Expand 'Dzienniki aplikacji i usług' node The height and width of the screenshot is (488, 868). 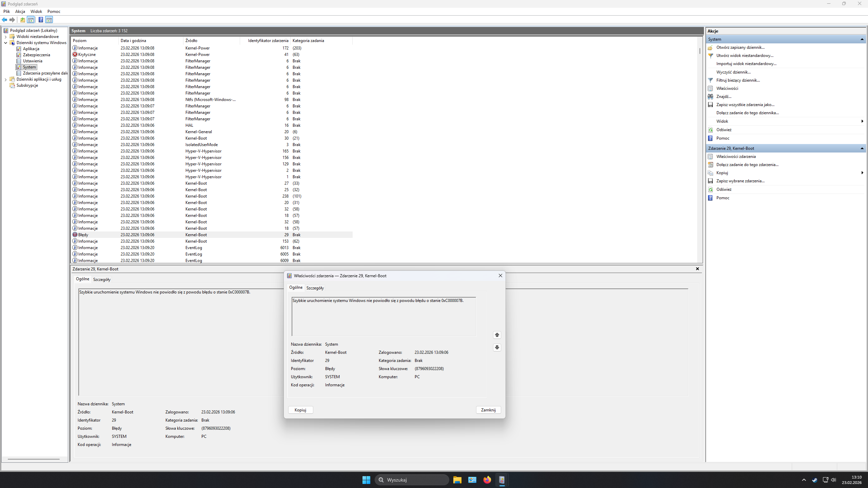click(6, 79)
